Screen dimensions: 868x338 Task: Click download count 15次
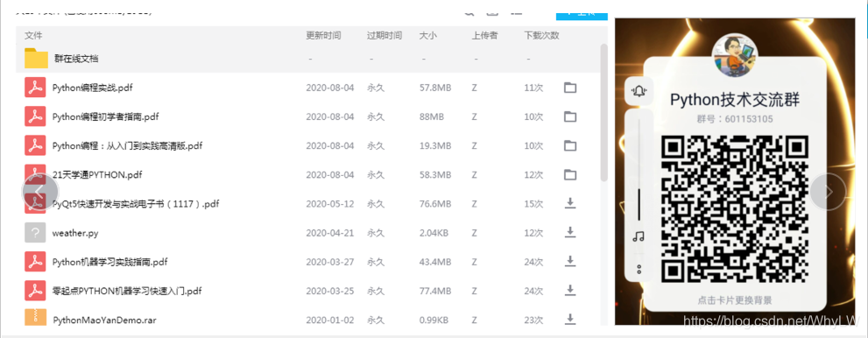pos(533,203)
